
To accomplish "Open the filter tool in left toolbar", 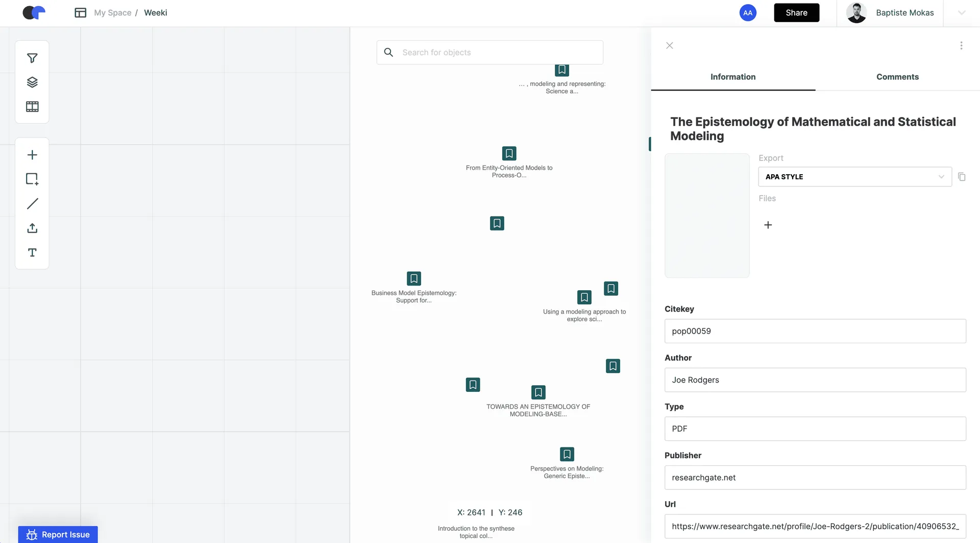I will click(32, 58).
